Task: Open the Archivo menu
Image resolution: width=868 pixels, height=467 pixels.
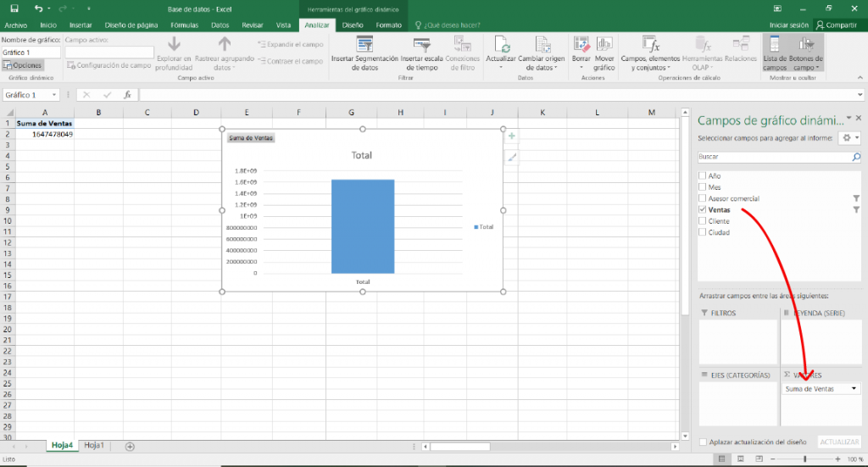Action: (x=15, y=25)
